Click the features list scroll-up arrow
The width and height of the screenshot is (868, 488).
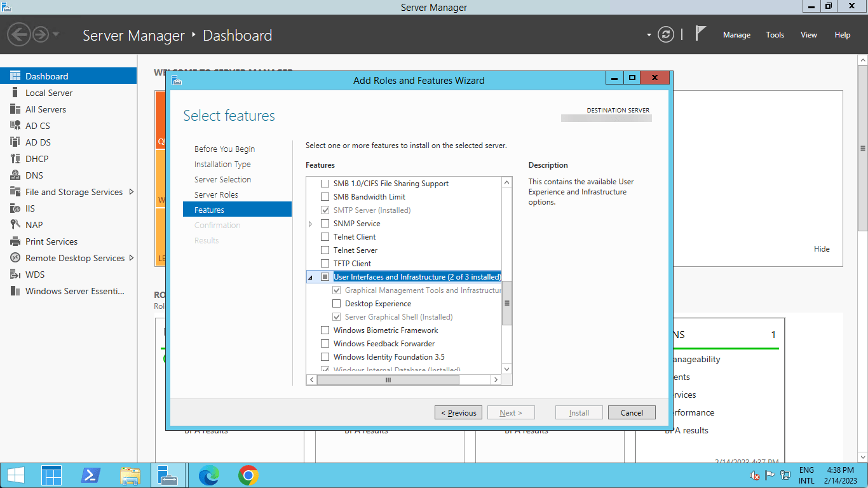click(x=506, y=183)
